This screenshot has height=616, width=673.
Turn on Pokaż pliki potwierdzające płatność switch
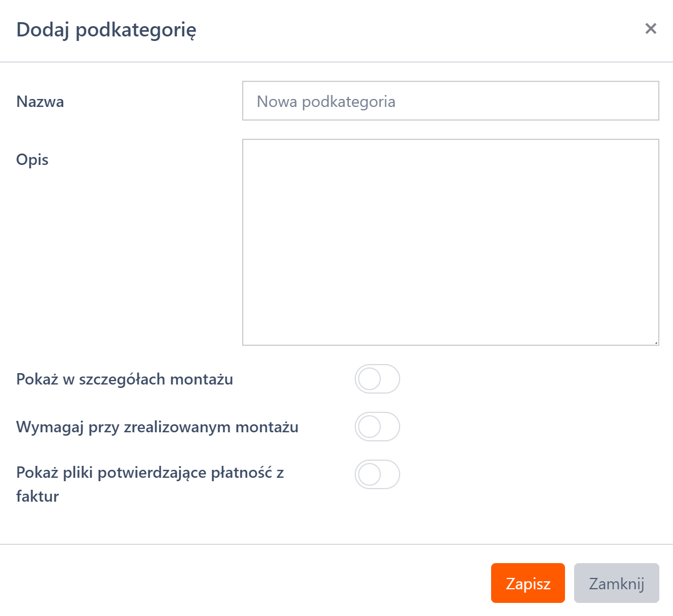(x=377, y=474)
